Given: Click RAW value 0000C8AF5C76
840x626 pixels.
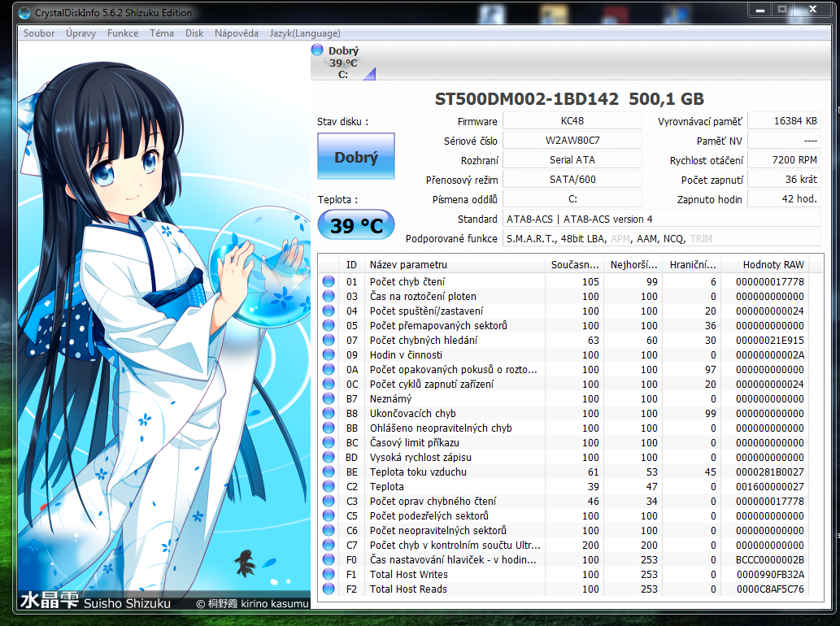Looking at the screenshot, I should [769, 589].
